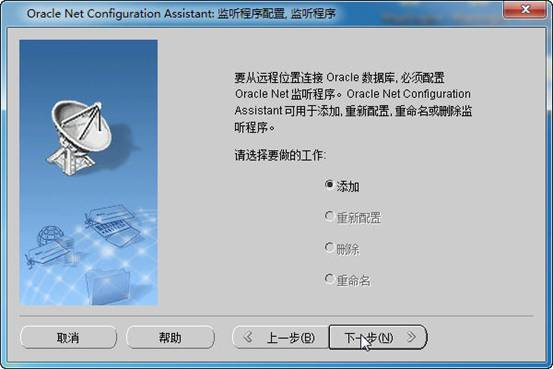Click the satellite dish icon
Image resolution: width=553 pixels, height=369 pixels.
tap(80, 138)
